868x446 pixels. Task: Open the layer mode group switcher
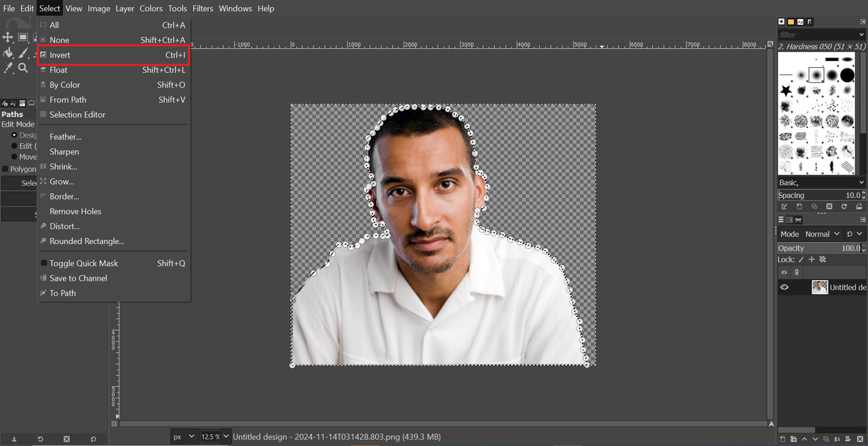click(x=854, y=234)
